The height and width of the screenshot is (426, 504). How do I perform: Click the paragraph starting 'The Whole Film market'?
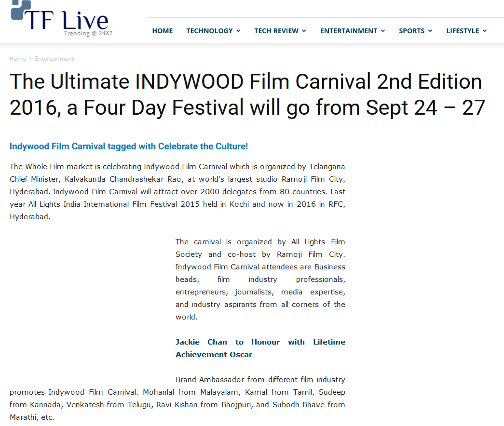click(177, 191)
